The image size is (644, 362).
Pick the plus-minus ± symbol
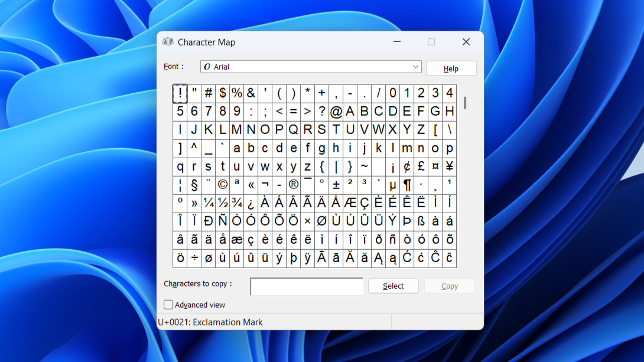(336, 185)
